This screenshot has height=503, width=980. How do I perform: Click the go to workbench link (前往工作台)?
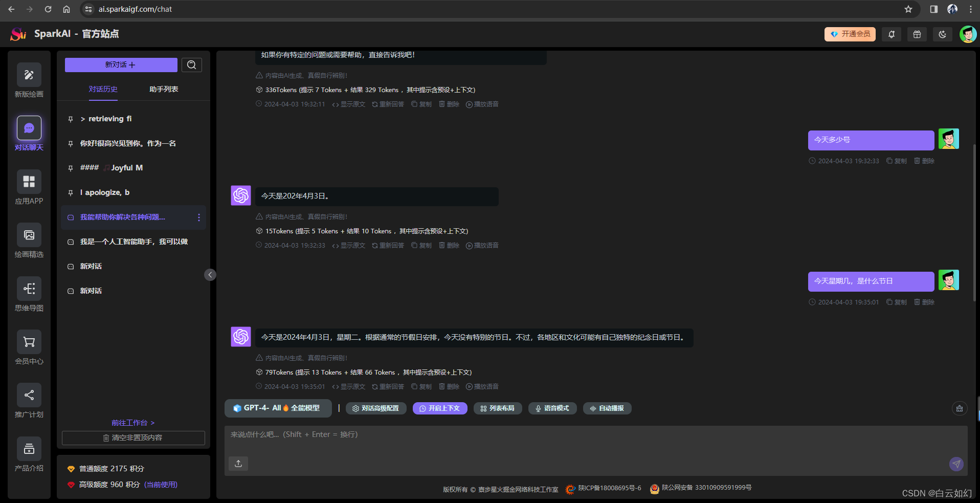pyautogui.click(x=133, y=423)
